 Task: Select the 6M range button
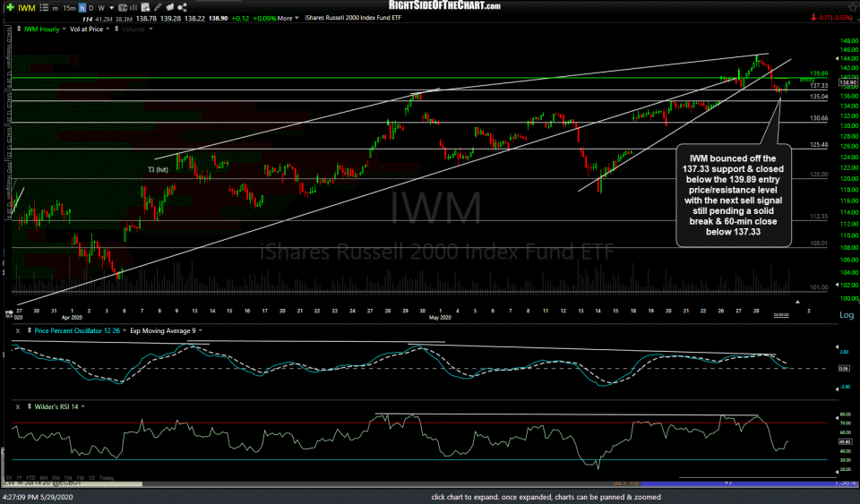point(44,478)
